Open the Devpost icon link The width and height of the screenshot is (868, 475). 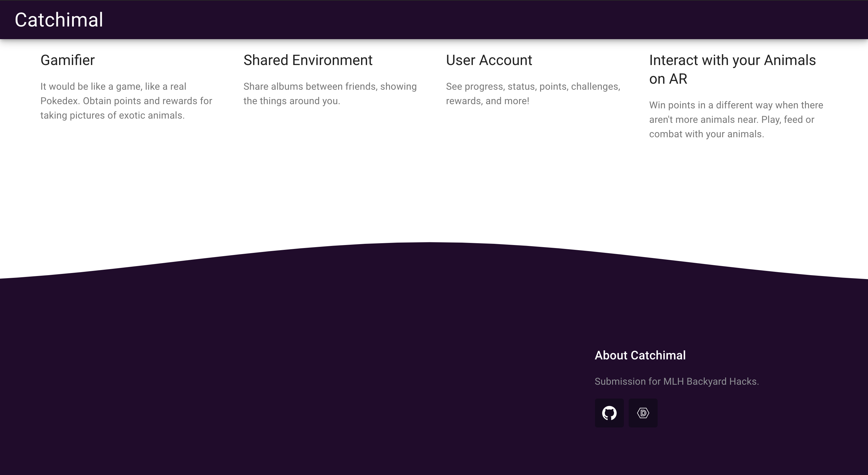click(x=643, y=413)
